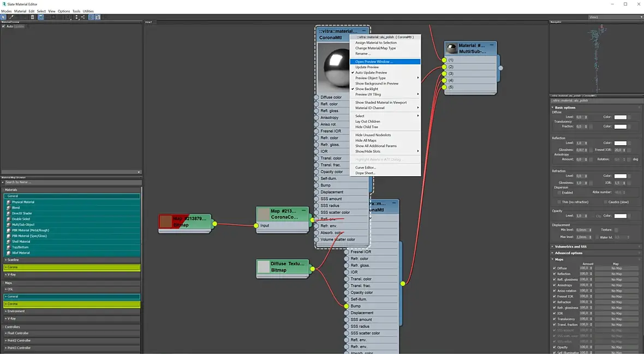
Task: Click Opacity No Map button
Action: point(617,347)
